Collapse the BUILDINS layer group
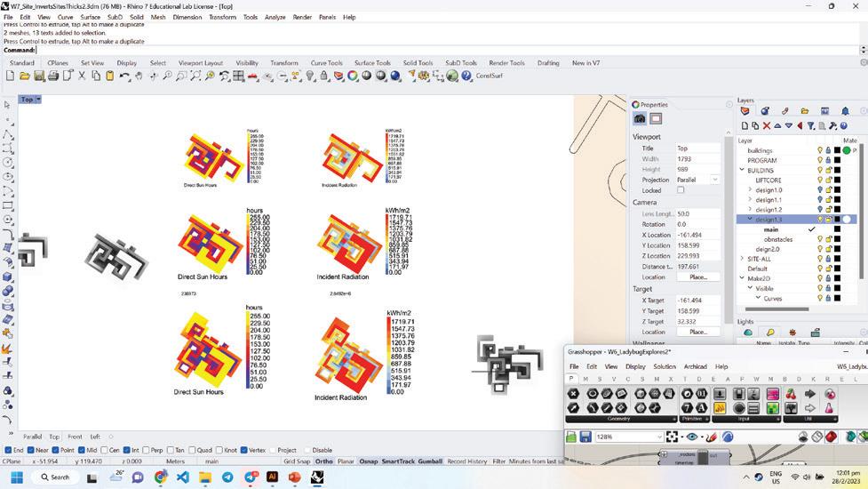The image size is (868, 489). click(x=742, y=170)
